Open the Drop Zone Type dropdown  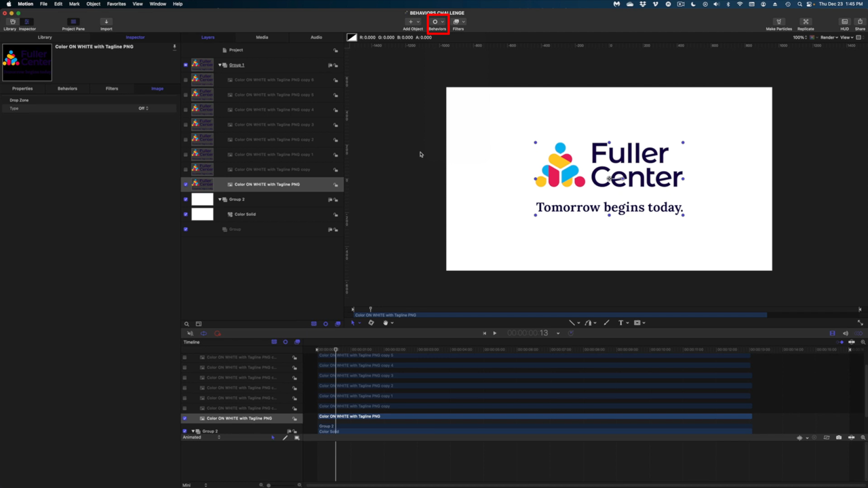click(143, 109)
